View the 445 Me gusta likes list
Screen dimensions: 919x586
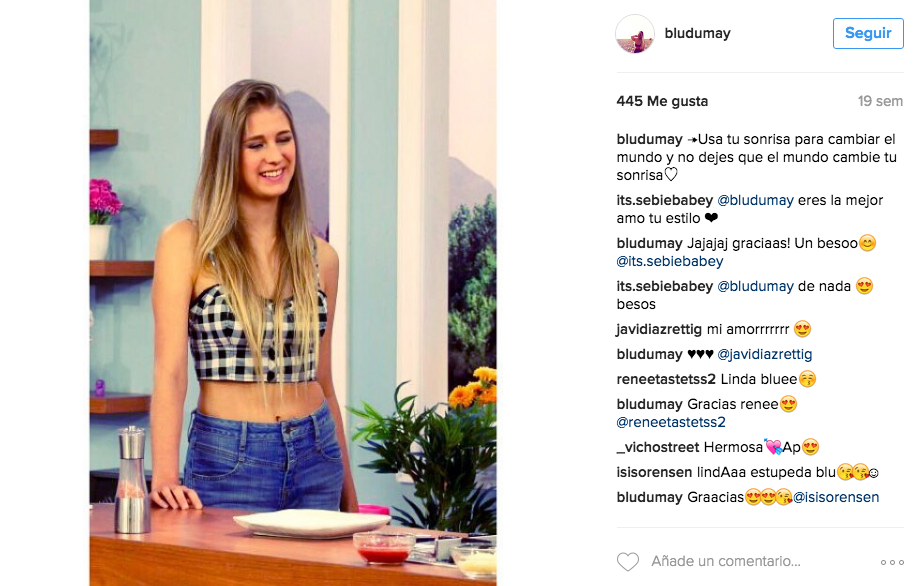pos(662,101)
